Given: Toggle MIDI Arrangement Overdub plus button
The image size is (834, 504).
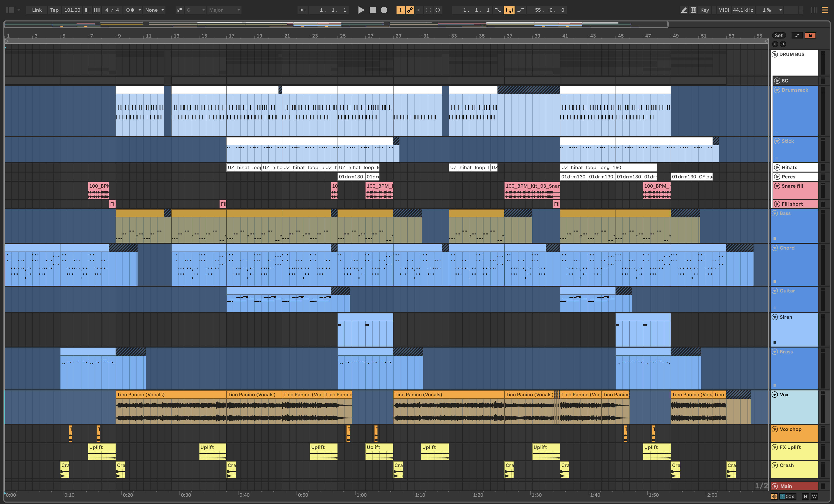Looking at the screenshot, I should pos(400,10).
